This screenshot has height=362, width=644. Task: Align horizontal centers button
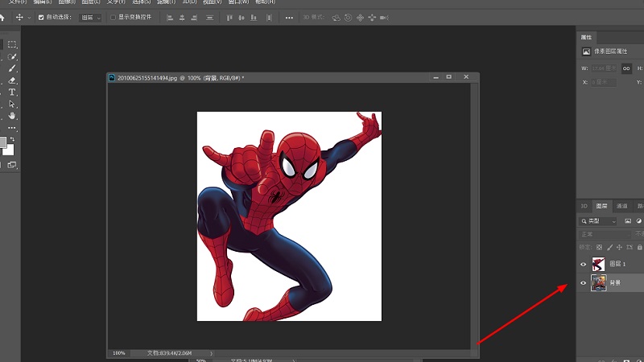[182, 18]
